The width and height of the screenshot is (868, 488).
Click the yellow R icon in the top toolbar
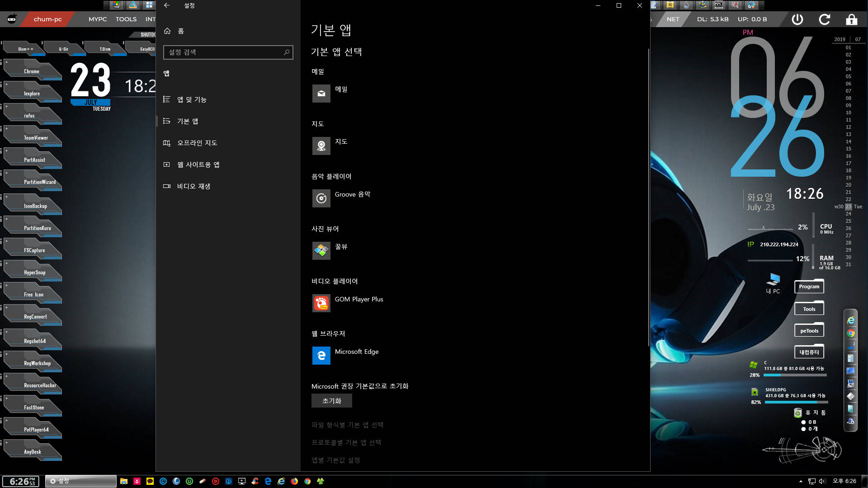click(x=670, y=5)
